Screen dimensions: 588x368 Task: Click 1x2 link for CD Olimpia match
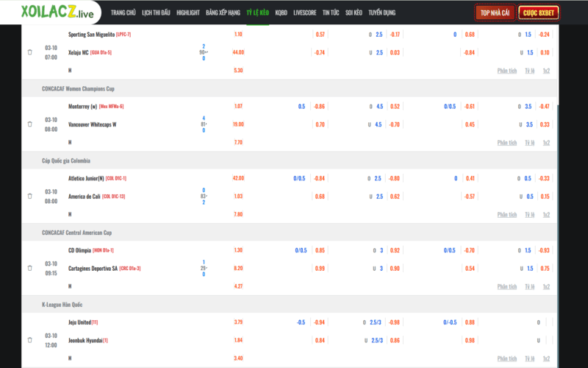click(x=546, y=286)
